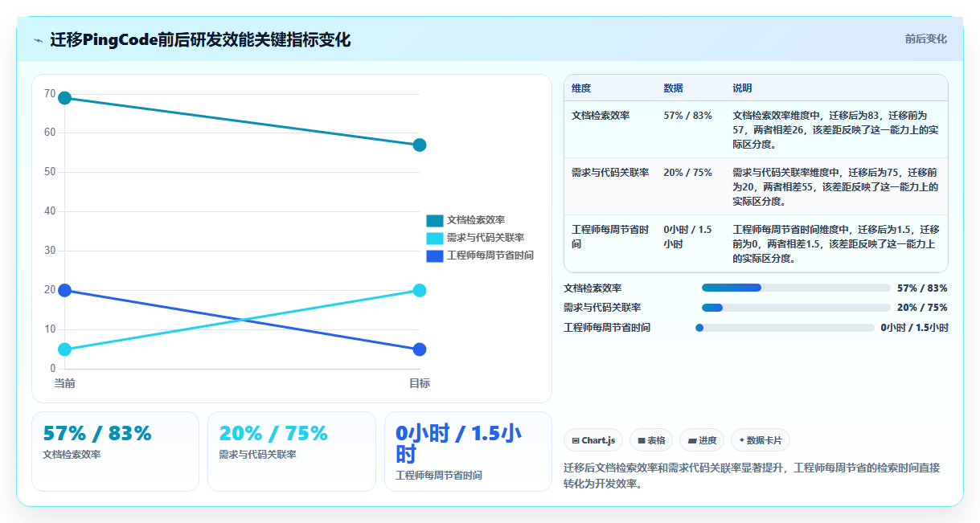Click the summary paragraph starting 迁移后文档检索效率
The height and width of the screenshot is (523, 980).
(752, 476)
